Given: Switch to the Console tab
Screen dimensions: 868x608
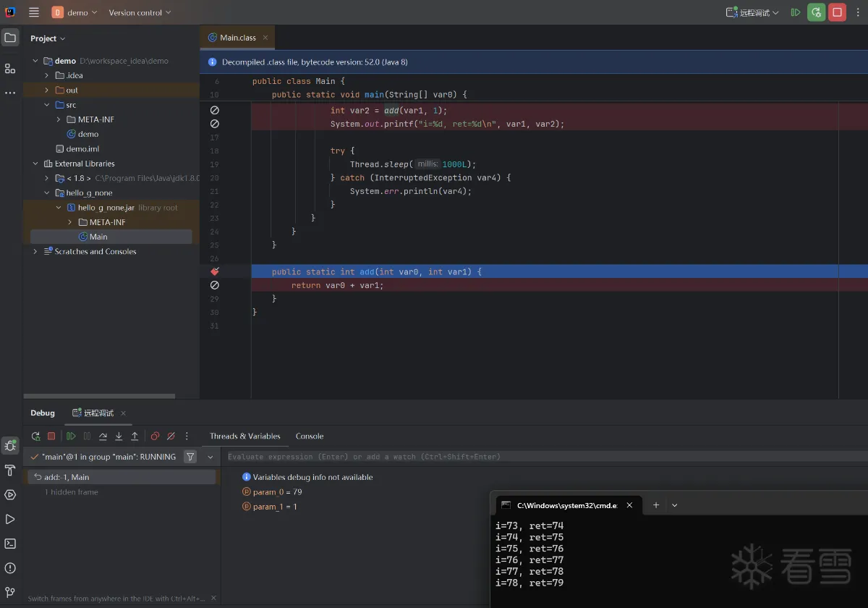Looking at the screenshot, I should (x=310, y=436).
